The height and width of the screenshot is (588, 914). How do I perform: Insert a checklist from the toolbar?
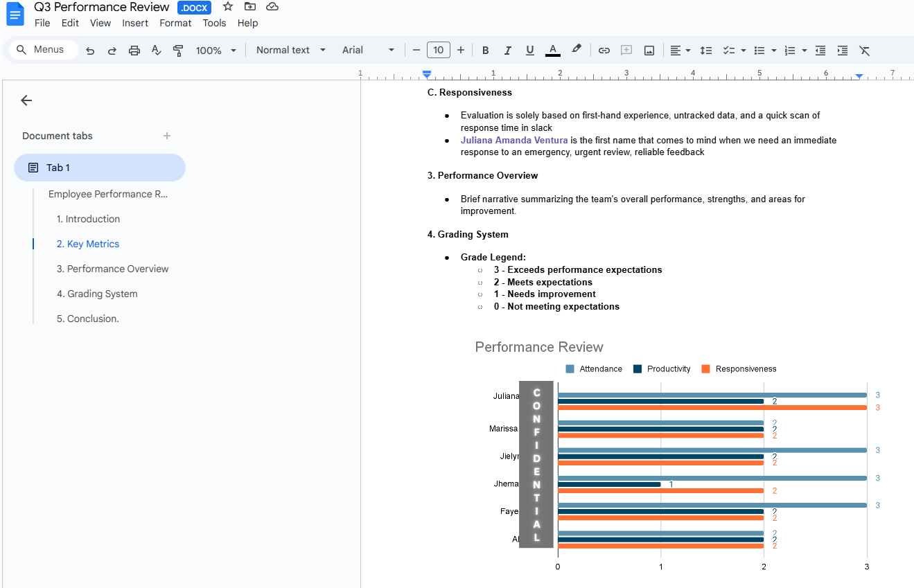coord(728,51)
